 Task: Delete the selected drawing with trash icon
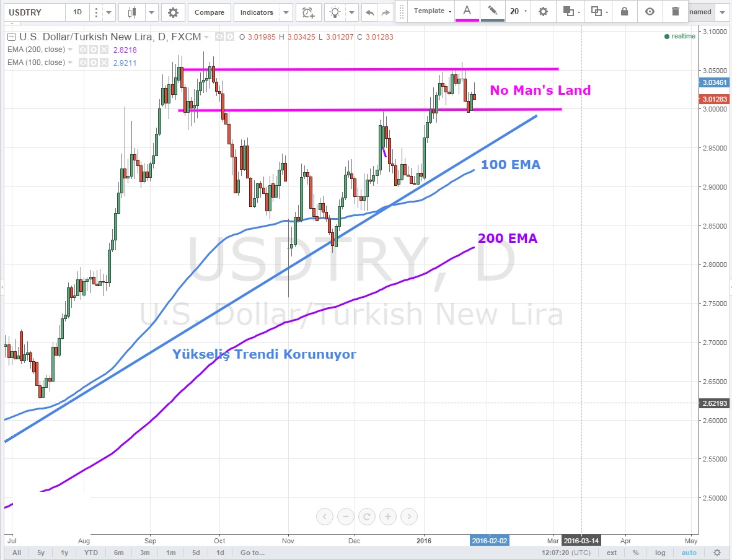675,12
